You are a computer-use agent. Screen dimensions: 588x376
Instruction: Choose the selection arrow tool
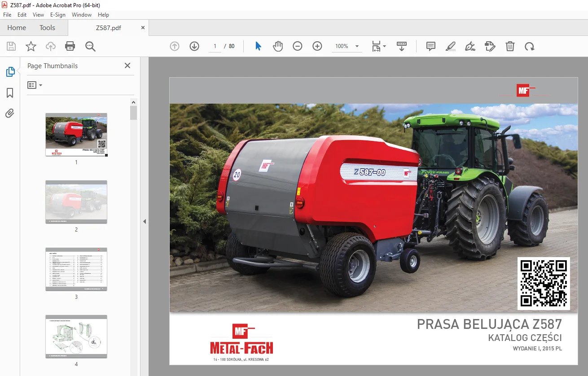pos(258,46)
